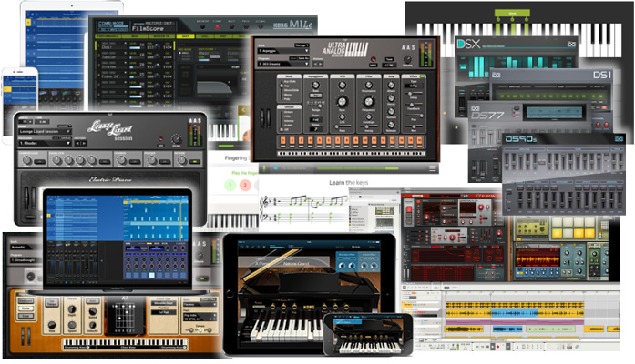Screen dimensions: 635x364
Task: Adjust Ultra Analog Arpeggiator Range slider
Action: tap(315, 106)
